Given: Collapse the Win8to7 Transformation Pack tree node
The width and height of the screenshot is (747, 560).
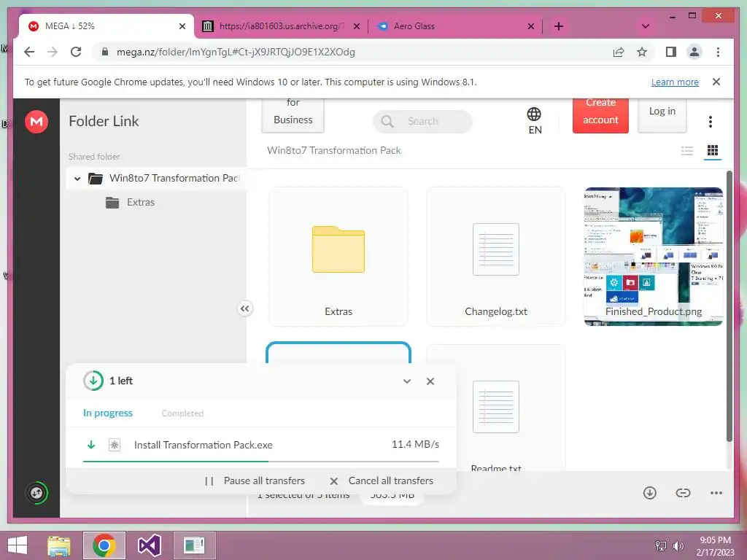Looking at the screenshot, I should point(77,179).
